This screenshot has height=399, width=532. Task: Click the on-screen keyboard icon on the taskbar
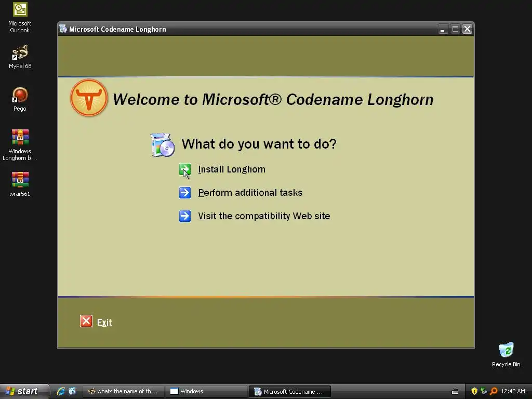(x=455, y=392)
